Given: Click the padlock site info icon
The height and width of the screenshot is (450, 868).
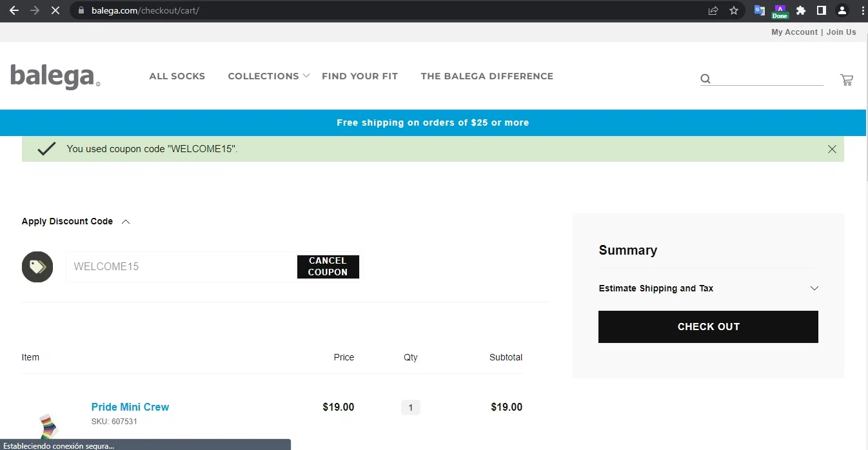Looking at the screenshot, I should coord(81,10).
